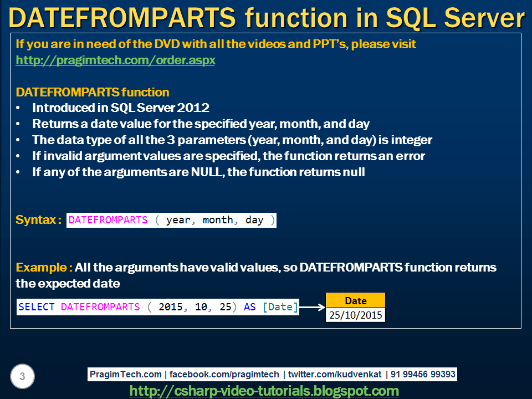Click the bullet 'Returns a date value for the specified year'

pyautogui.click(x=201, y=124)
